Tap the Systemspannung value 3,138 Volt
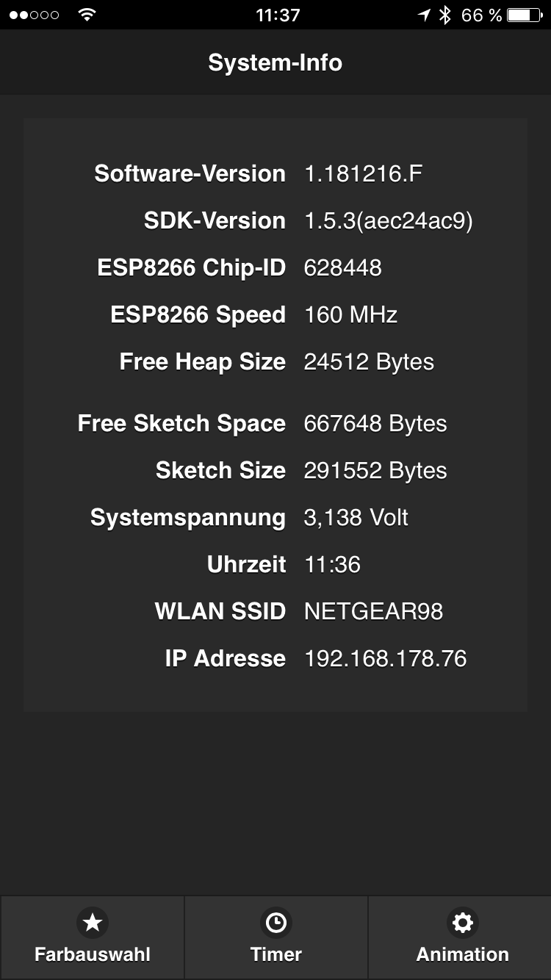 [x=356, y=517]
